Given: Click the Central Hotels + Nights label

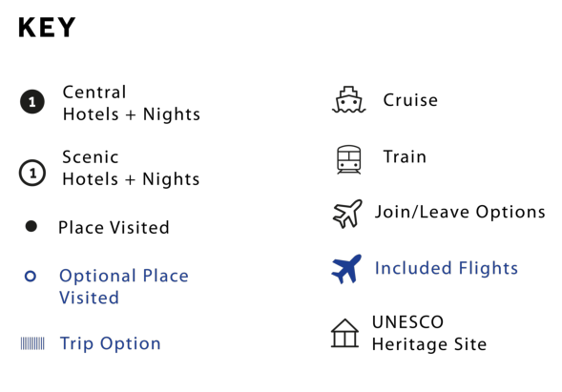Looking at the screenshot, I should click(x=132, y=103).
